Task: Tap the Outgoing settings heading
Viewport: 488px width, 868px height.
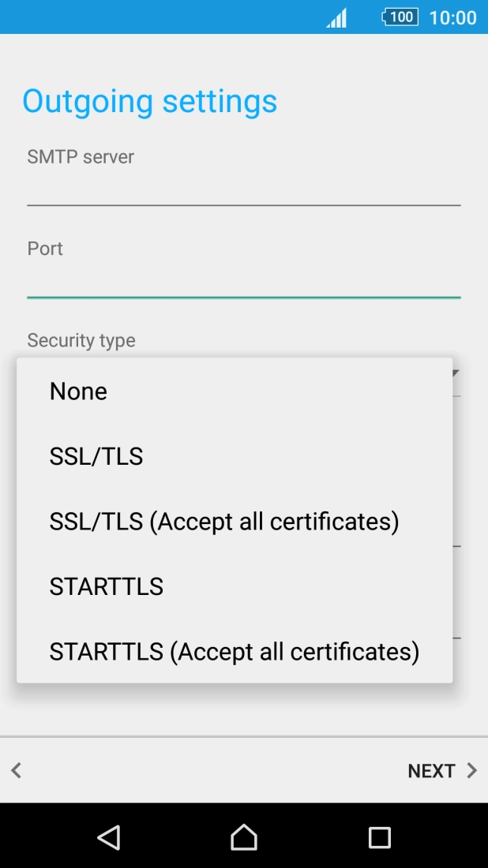Action: point(150,101)
